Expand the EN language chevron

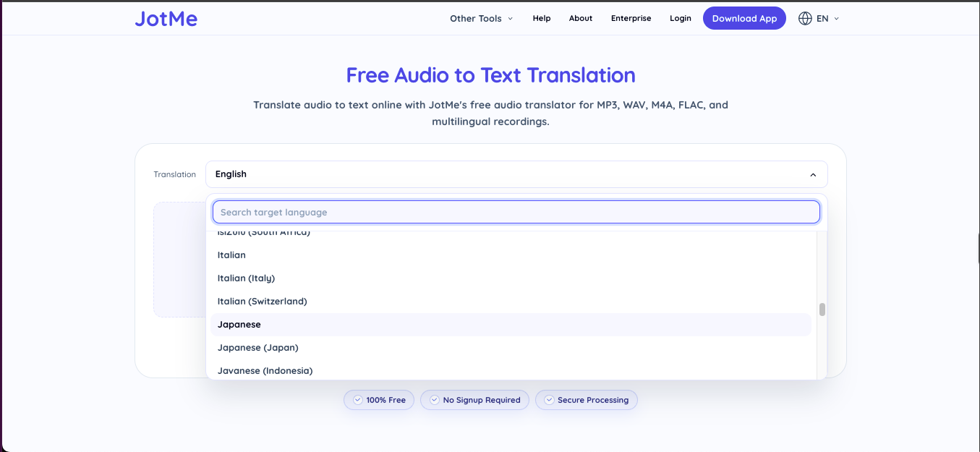837,19
